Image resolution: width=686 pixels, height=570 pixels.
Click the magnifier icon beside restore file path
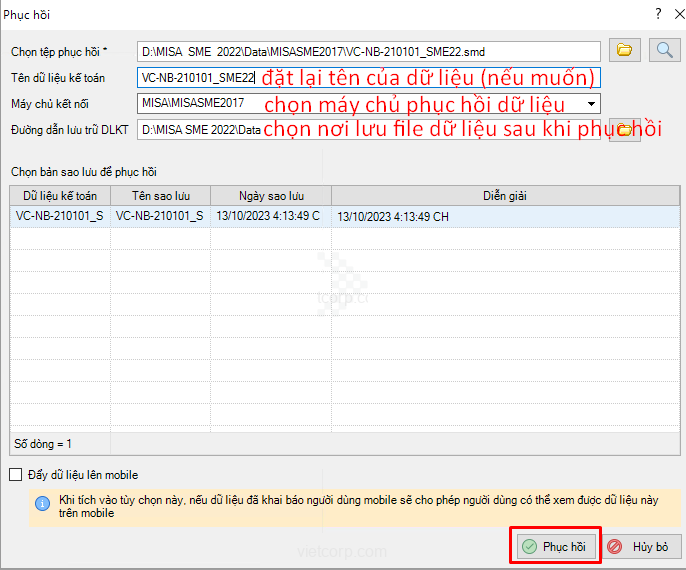tap(663, 49)
